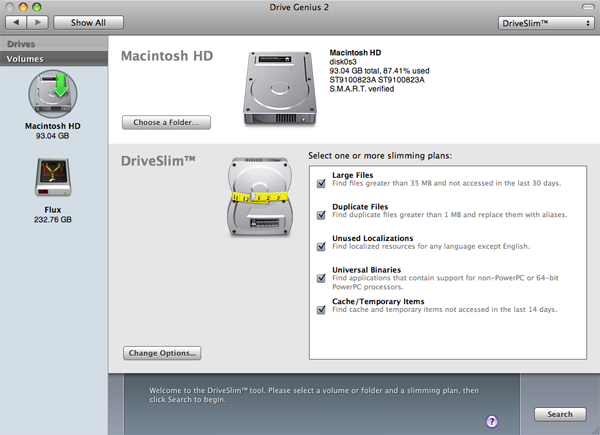This screenshot has width=600, height=435.
Task: Click the 'Unused Localizations' plan title
Action: click(x=373, y=238)
